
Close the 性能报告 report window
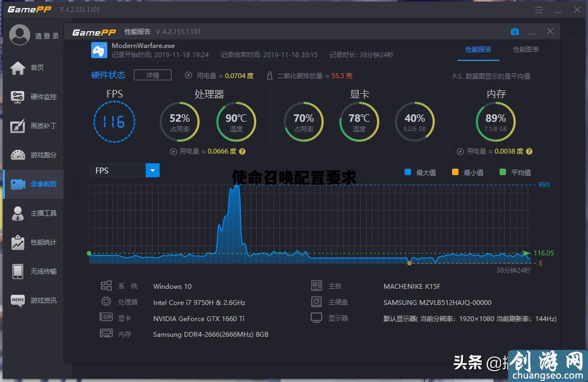(x=550, y=31)
